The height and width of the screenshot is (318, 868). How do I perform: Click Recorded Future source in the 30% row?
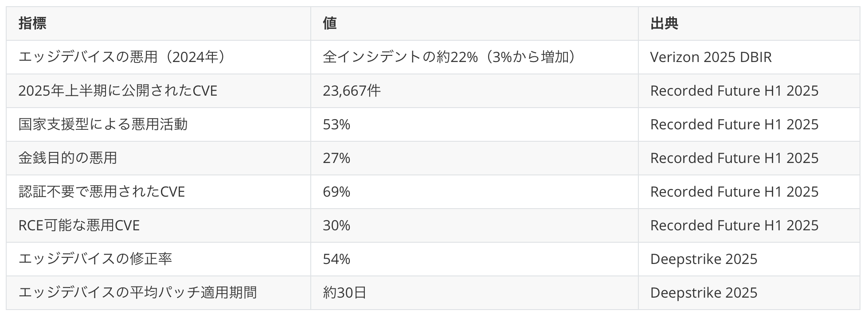point(734,225)
